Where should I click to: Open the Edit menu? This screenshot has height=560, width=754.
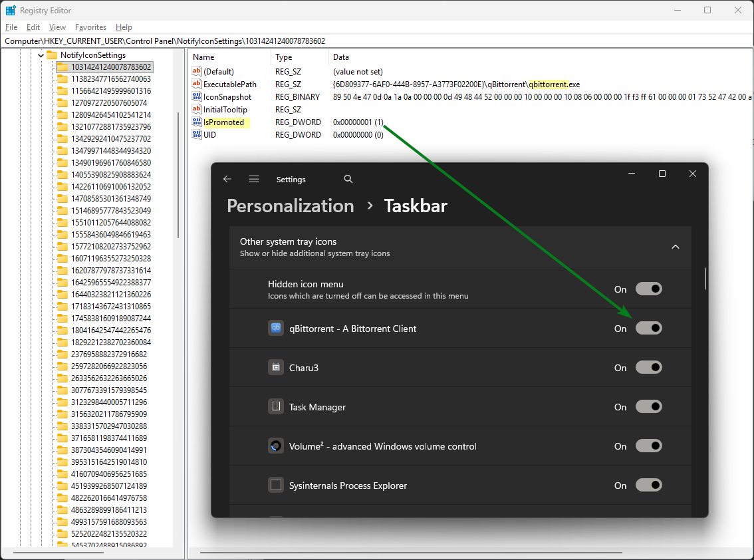(x=33, y=27)
